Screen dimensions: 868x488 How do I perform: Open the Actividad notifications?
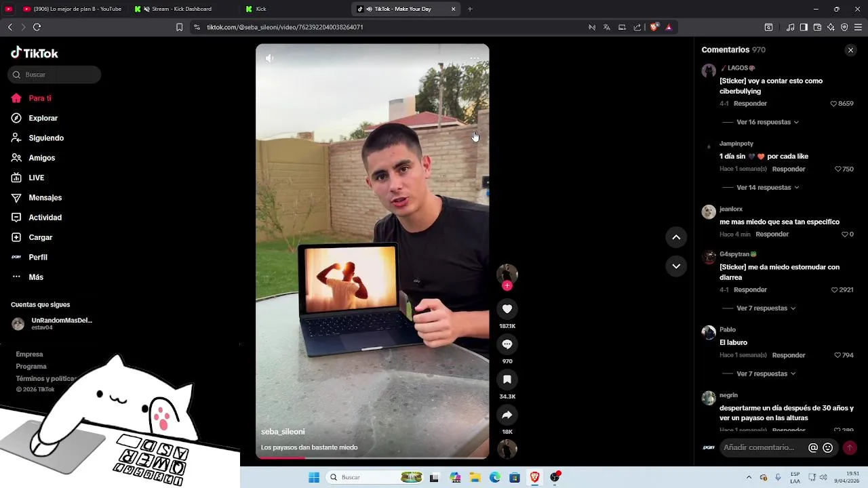tap(37, 218)
